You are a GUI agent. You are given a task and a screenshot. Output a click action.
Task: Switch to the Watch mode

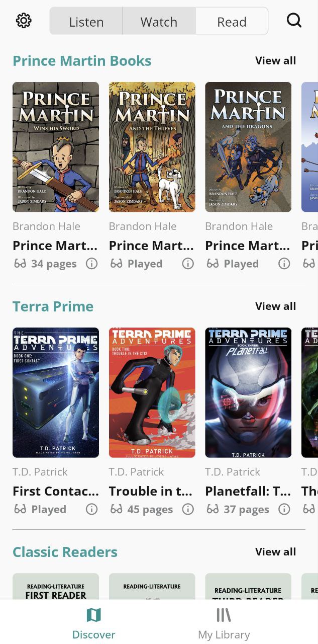pos(159,22)
